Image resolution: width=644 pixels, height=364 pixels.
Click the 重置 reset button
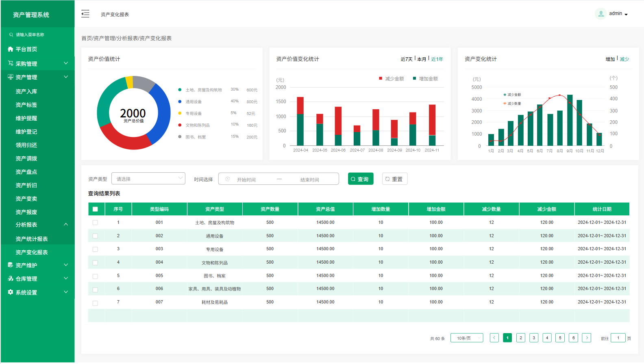pos(394,179)
